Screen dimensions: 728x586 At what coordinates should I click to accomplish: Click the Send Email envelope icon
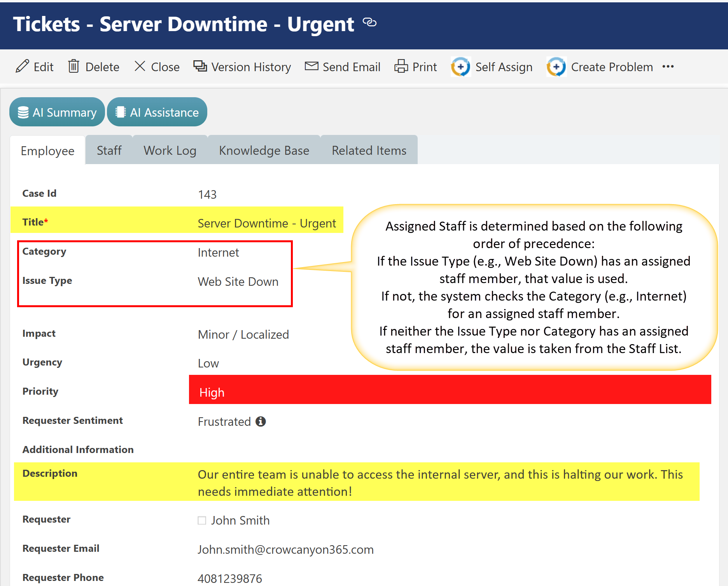(311, 66)
